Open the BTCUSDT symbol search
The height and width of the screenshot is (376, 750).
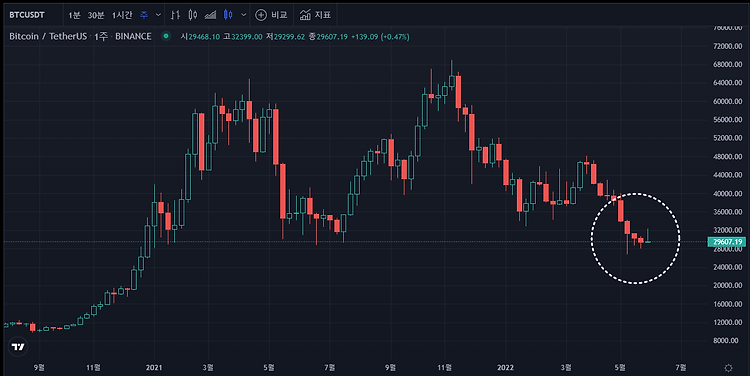coord(27,15)
